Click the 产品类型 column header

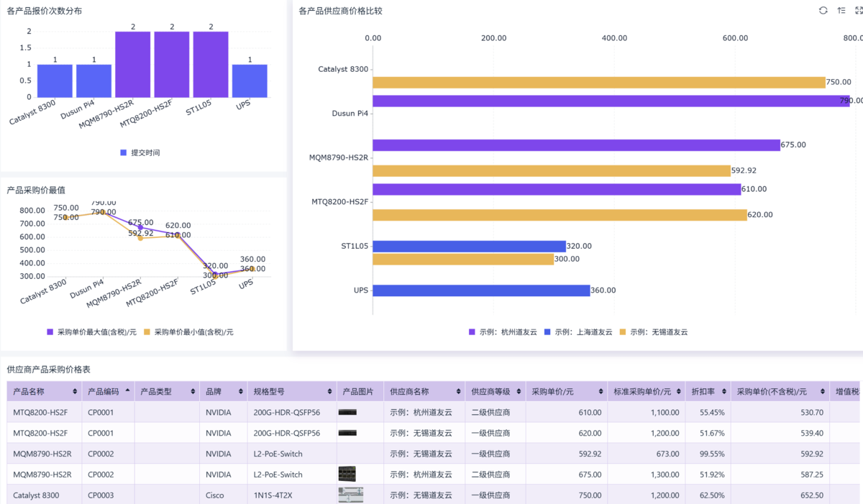point(156,392)
